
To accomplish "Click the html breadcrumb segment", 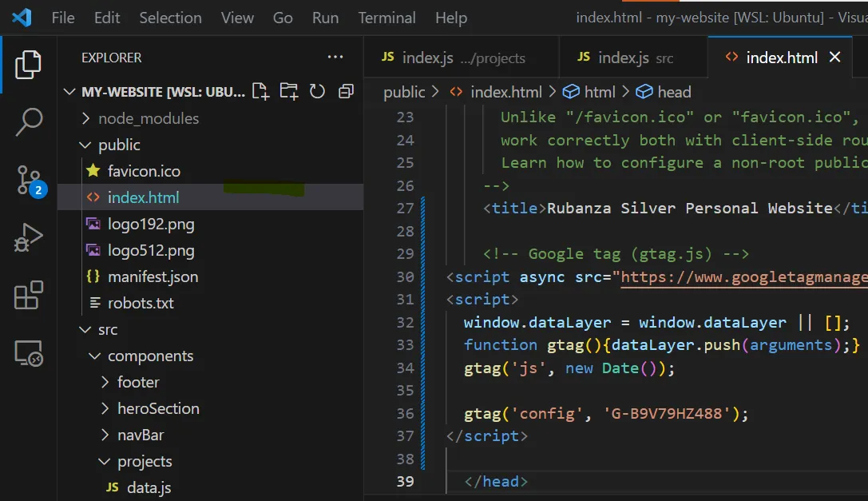I will (x=599, y=92).
